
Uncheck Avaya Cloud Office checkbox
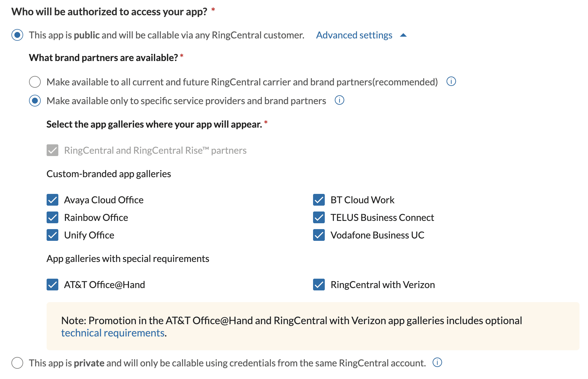tap(52, 200)
